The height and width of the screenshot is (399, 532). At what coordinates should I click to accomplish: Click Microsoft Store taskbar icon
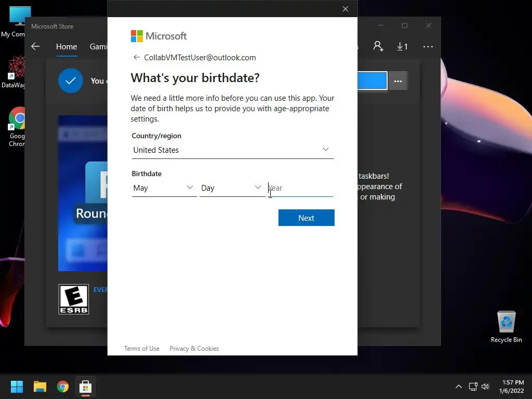coord(86,387)
